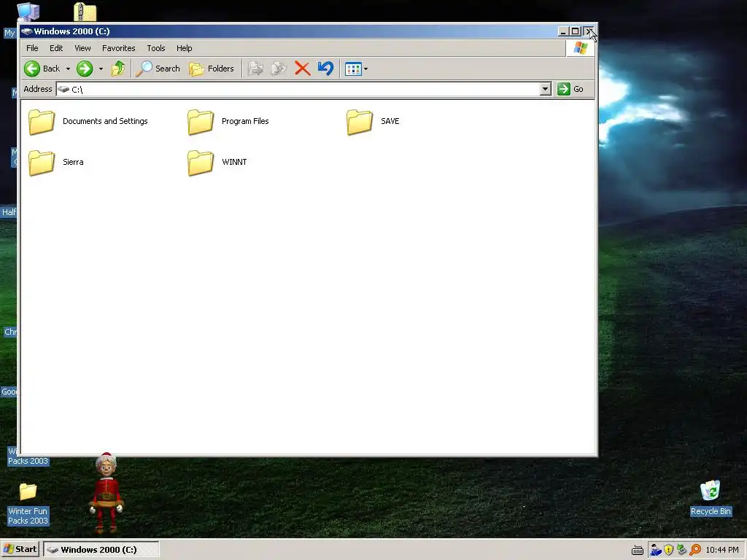Click the Start button
747x560 pixels.
pyautogui.click(x=20, y=550)
